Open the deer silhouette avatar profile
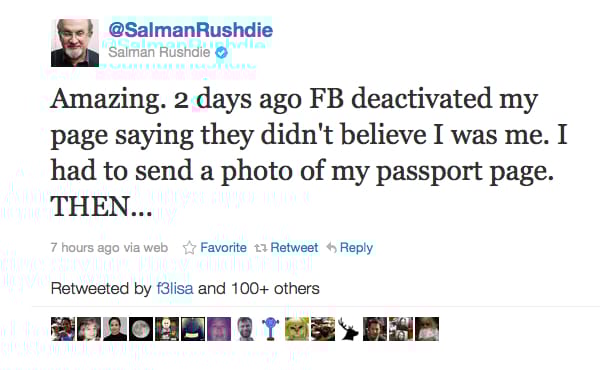 coord(348,329)
